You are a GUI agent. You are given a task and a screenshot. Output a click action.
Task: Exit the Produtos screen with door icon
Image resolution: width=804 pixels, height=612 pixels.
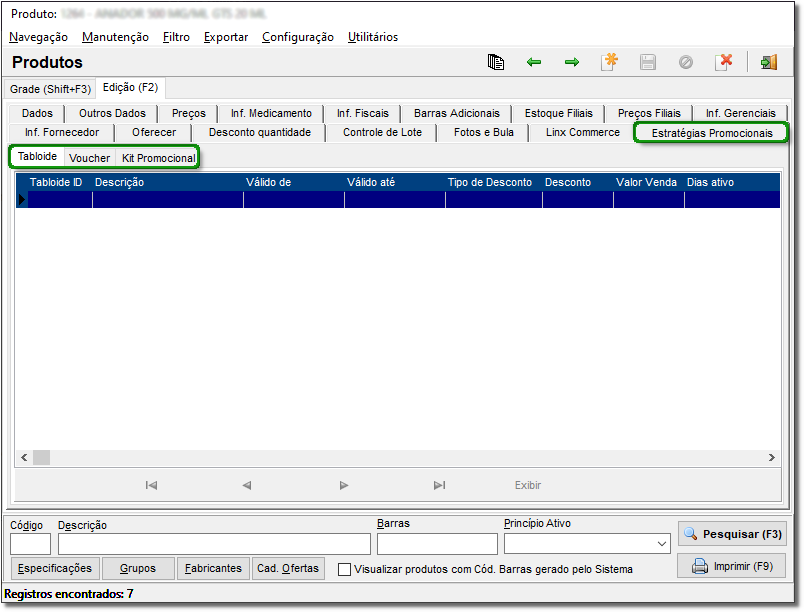[769, 63]
